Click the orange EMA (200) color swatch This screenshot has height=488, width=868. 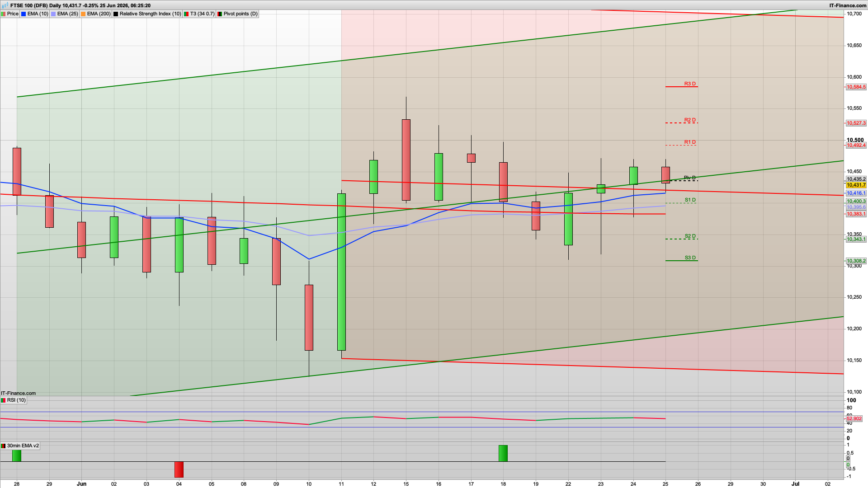pos(83,14)
